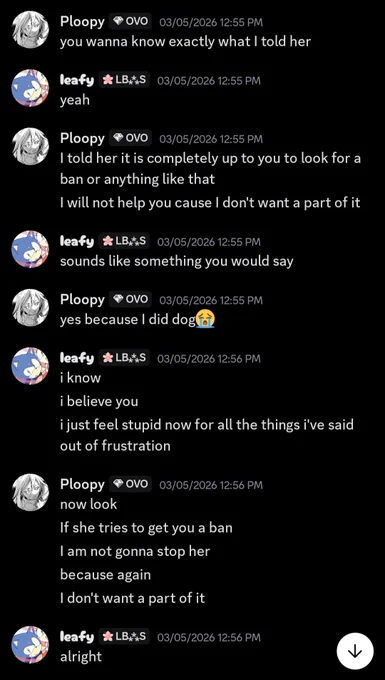The image size is (385, 680).
Task: Click leafy's avatar beside "i know" message
Action: [30, 366]
